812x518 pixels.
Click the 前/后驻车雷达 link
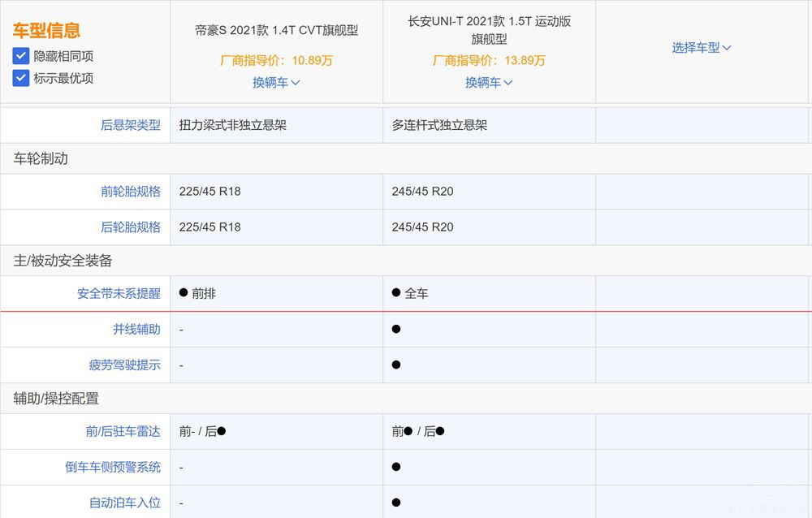pyautogui.click(x=123, y=431)
